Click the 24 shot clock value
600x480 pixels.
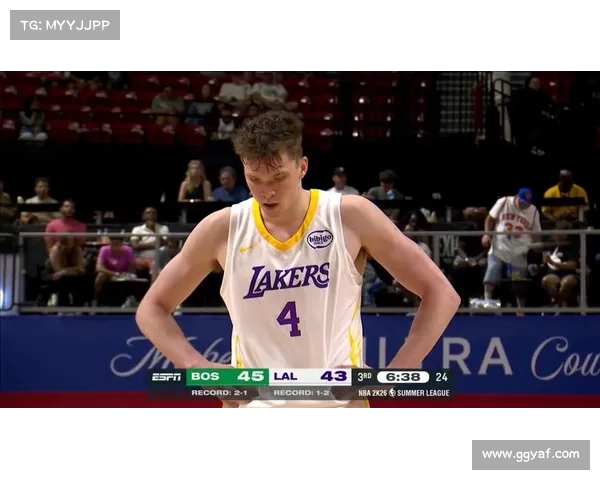tap(442, 377)
